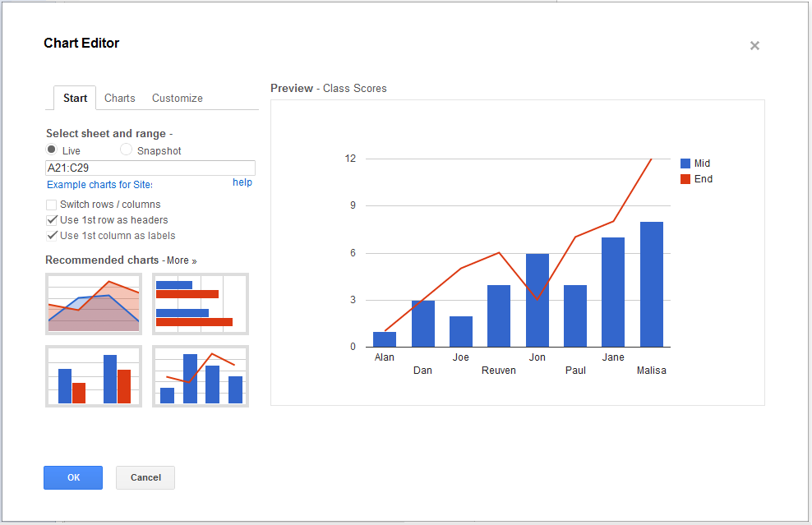Switch to the Charts tab
This screenshot has height=525, width=812.
pos(120,98)
